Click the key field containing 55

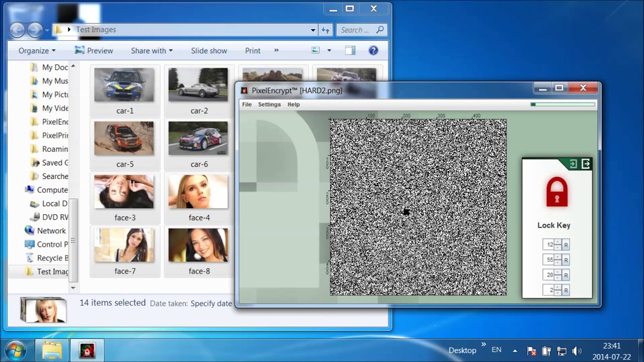pos(548,260)
